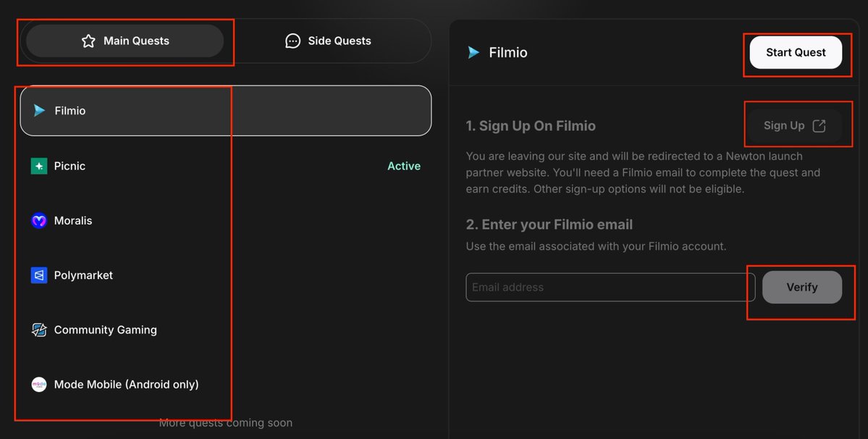
Task: Switch to the Main Quests tab
Action: tap(125, 41)
